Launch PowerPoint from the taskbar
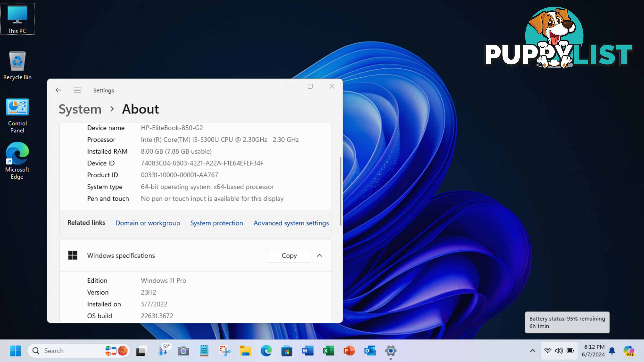 (349, 351)
